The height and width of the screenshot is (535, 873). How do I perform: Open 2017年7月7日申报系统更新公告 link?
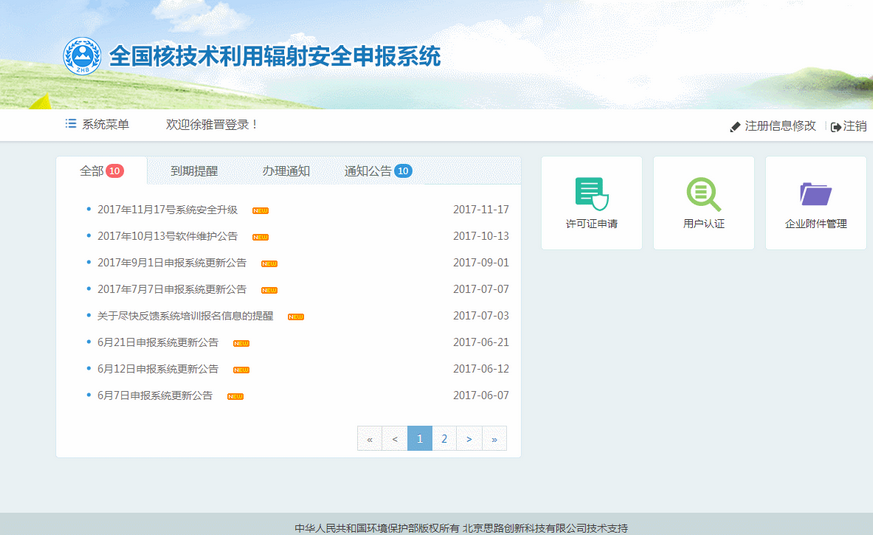click(172, 290)
